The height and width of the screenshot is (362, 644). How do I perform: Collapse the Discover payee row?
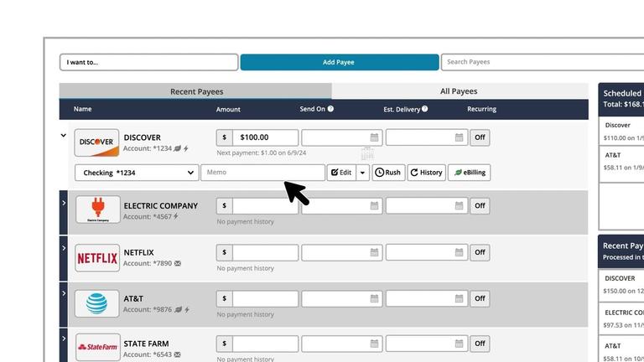point(63,135)
